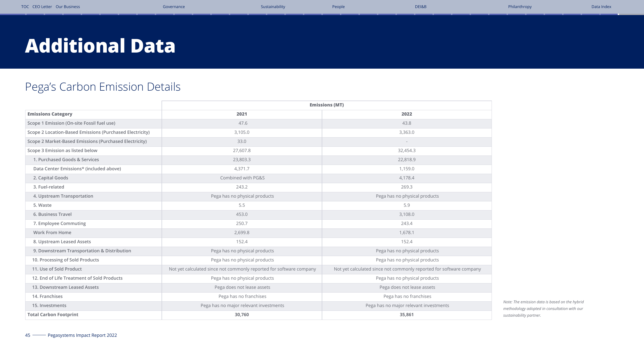
Task: Select the 33.0 market-based value
Action: (x=242, y=141)
